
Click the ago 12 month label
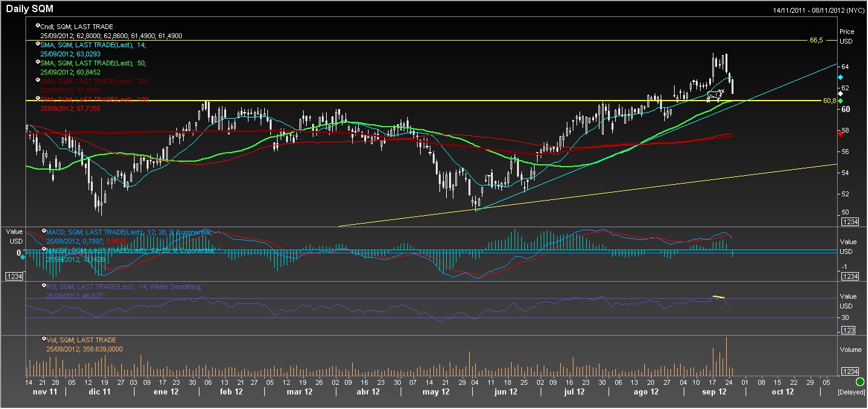click(646, 392)
